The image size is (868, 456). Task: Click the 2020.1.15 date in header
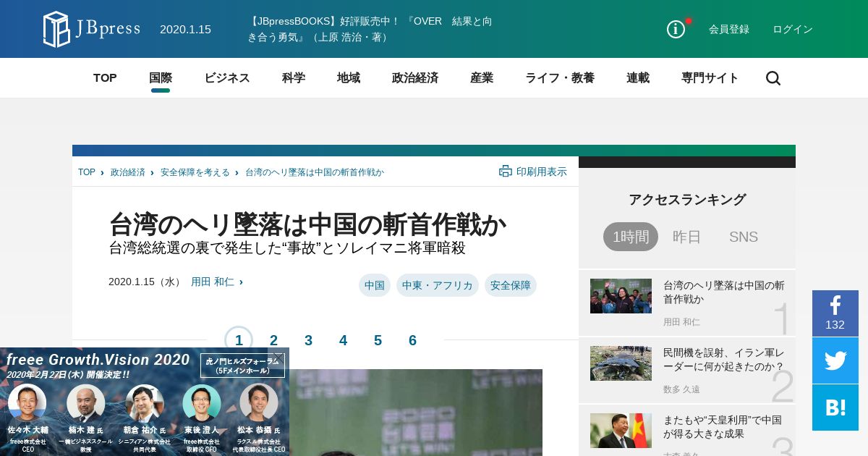[185, 29]
